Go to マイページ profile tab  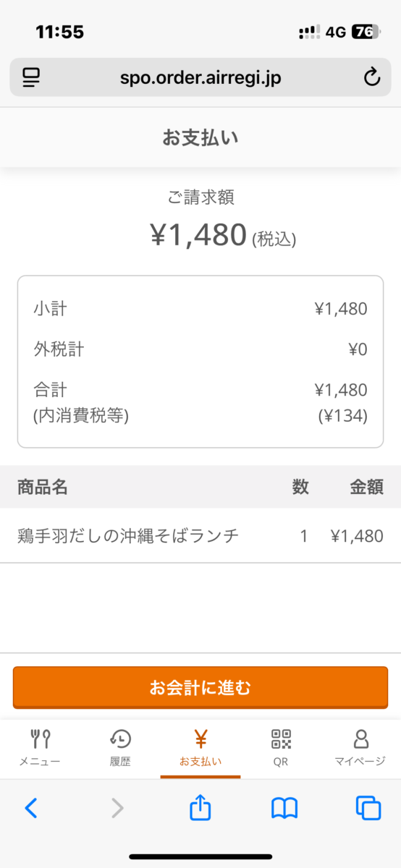(x=360, y=748)
